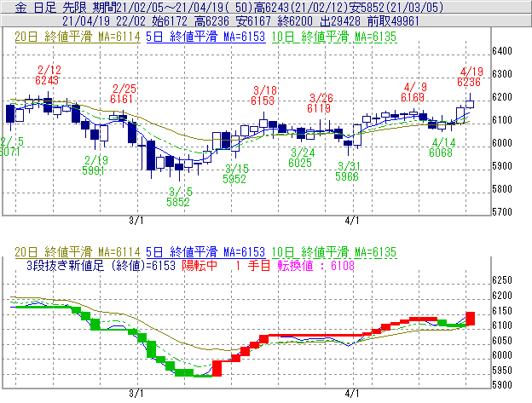Image resolution: width=532 pixels, height=403 pixels.
Task: Click the 5900 axis label on bottom chart
Action: pos(502,385)
